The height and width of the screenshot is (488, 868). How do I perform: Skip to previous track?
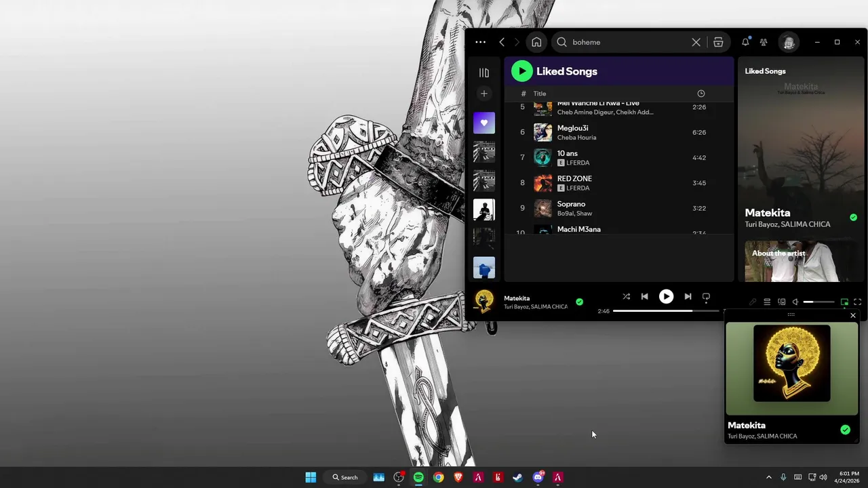(645, 296)
